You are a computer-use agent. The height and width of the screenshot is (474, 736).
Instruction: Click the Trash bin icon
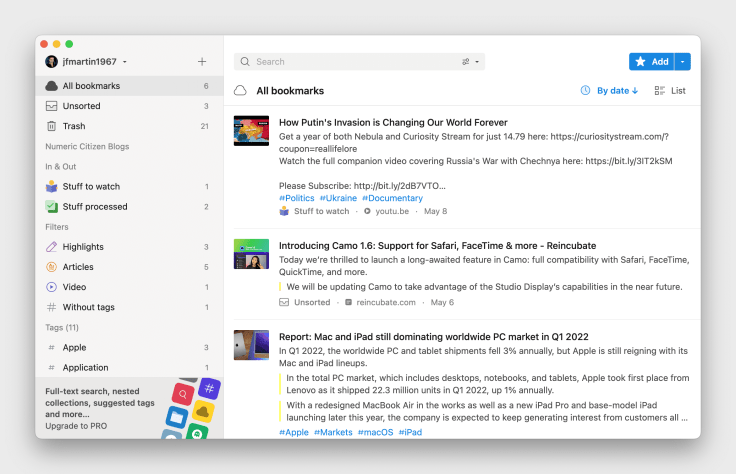pyautogui.click(x=51, y=126)
